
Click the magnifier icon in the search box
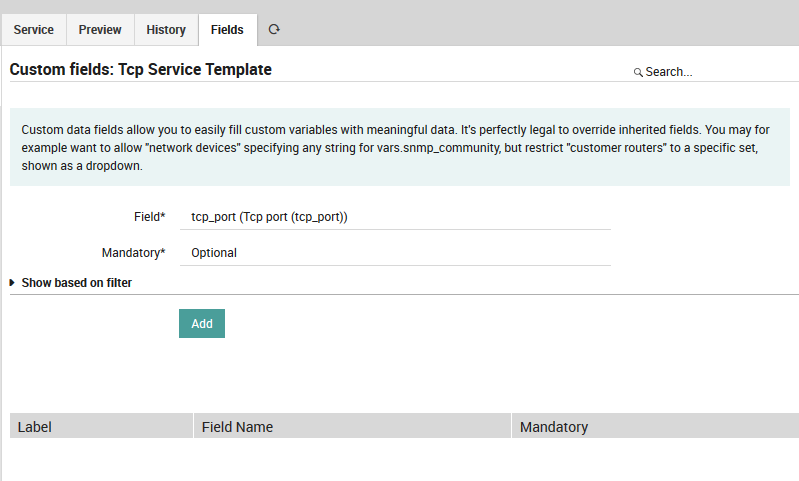638,73
